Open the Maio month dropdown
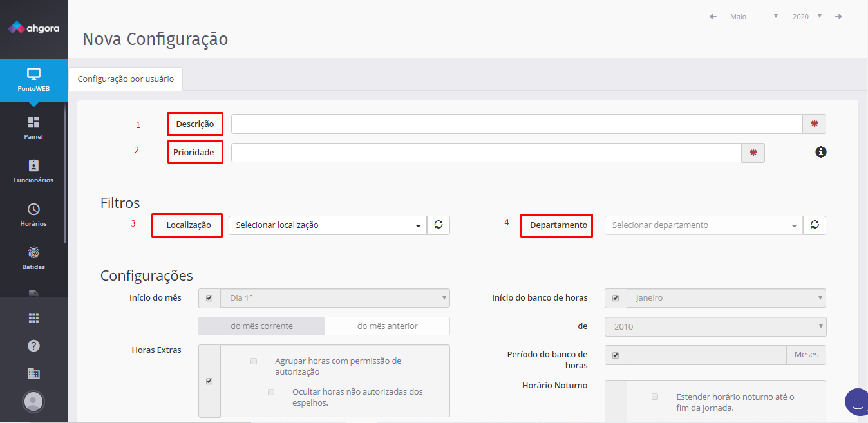868x423 pixels. click(x=753, y=17)
